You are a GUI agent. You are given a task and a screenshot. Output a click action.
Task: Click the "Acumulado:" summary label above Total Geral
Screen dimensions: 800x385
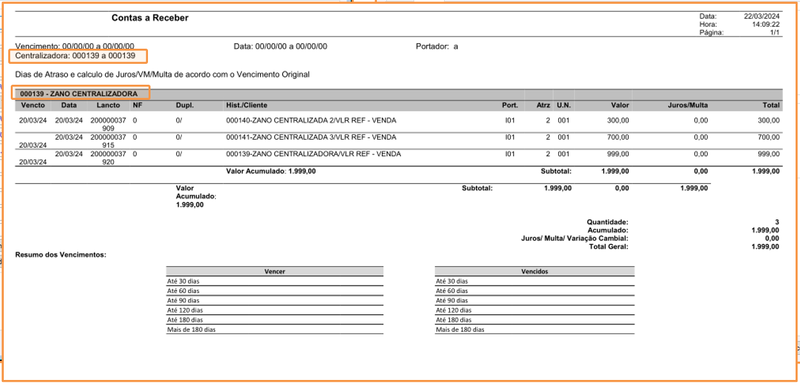coord(608,230)
